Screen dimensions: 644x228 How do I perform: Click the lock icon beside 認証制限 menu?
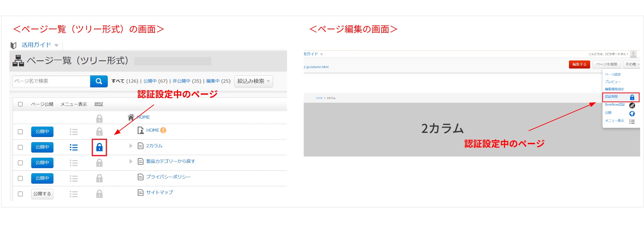(632, 97)
